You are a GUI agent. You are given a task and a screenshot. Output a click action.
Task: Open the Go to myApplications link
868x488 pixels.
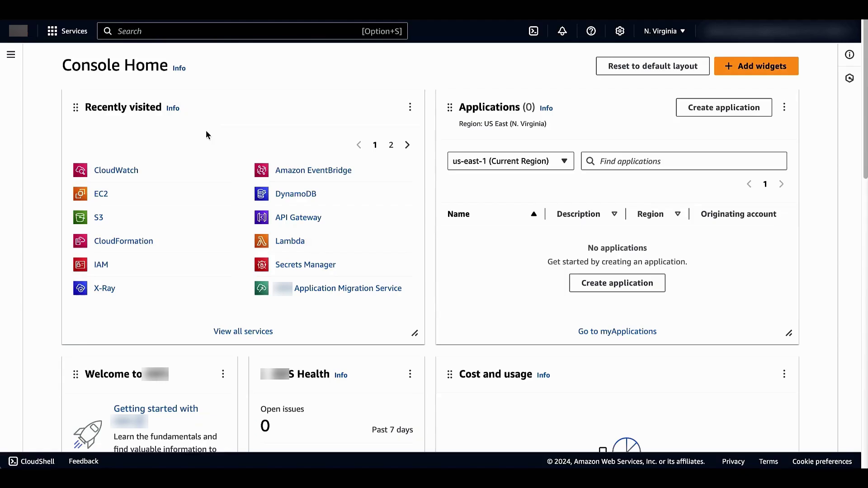tap(617, 331)
